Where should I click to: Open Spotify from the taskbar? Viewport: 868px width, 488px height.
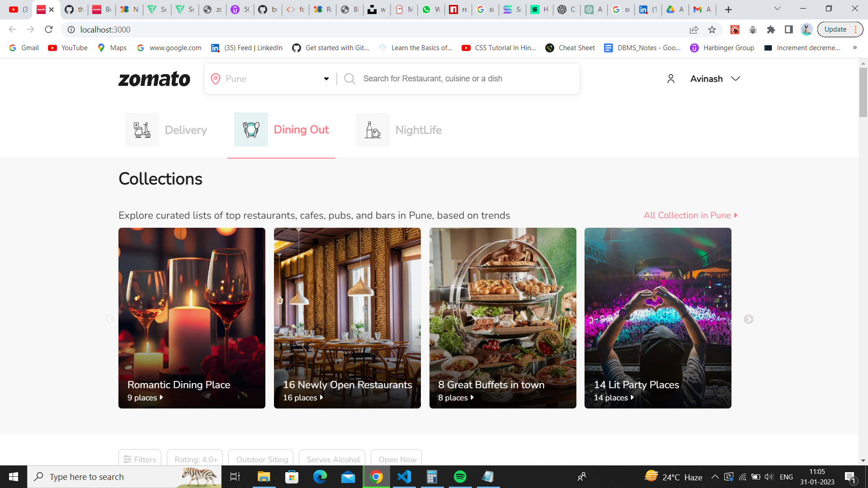click(x=460, y=477)
